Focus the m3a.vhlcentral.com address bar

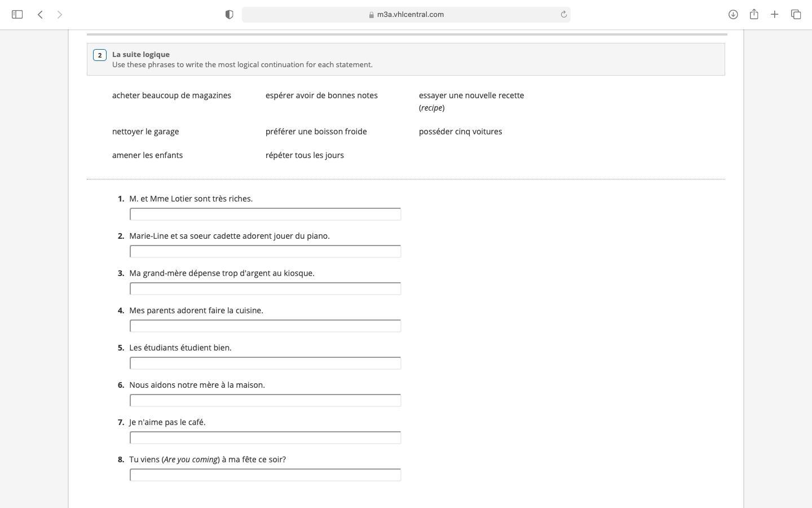pos(406,15)
